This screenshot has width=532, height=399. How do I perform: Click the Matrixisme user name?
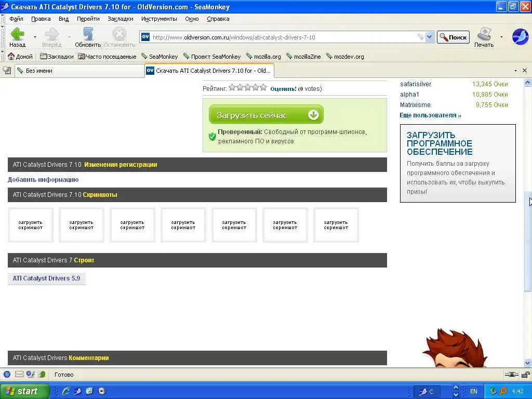point(415,105)
